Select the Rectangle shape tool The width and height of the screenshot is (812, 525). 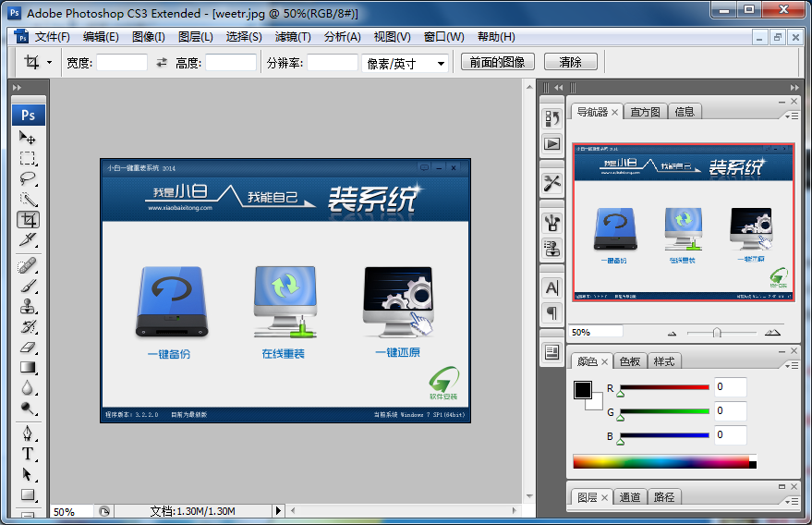coord(28,494)
